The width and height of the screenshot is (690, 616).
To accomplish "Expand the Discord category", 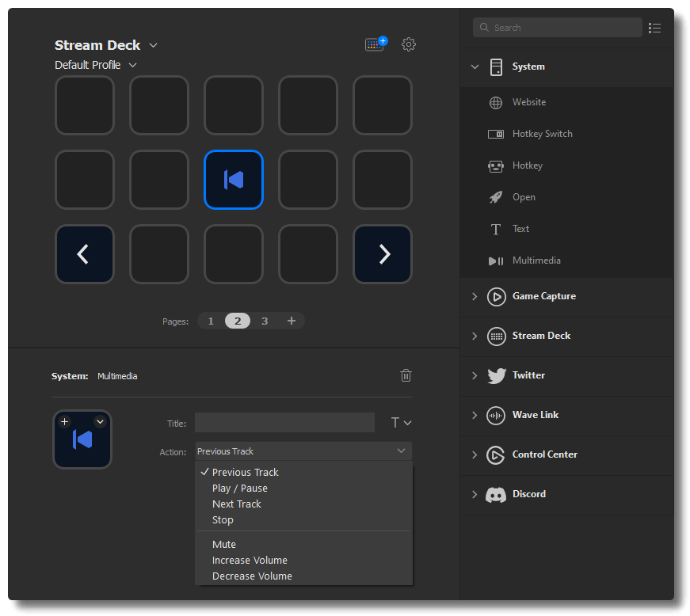I will 475,494.
